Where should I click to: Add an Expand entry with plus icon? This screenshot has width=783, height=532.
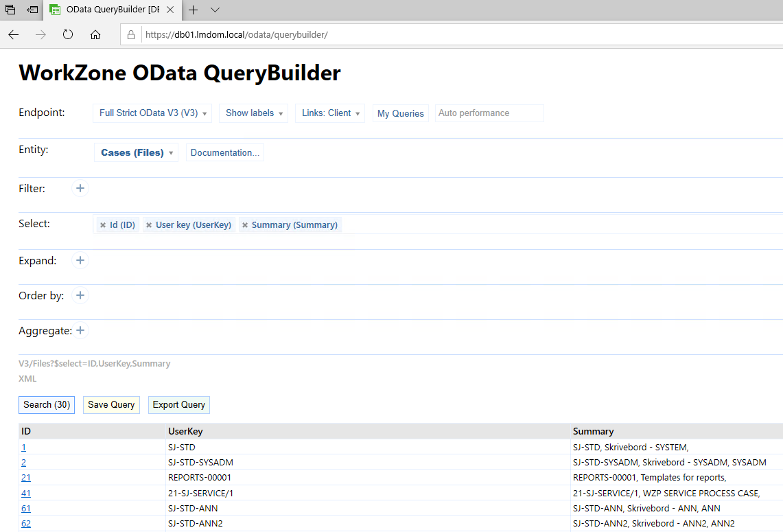pyautogui.click(x=80, y=260)
